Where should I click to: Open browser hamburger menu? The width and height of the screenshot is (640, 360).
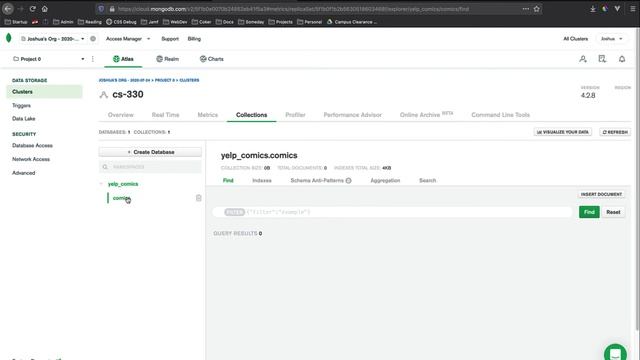click(x=633, y=9)
